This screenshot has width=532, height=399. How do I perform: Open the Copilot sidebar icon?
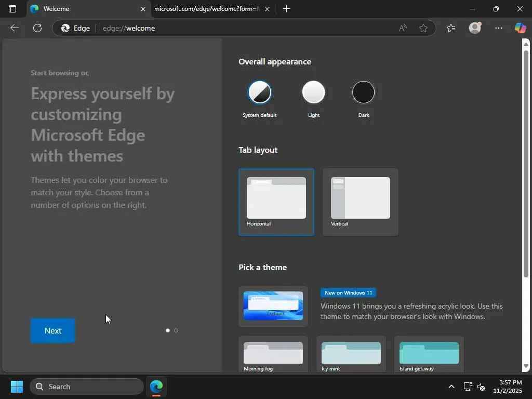coord(521,28)
